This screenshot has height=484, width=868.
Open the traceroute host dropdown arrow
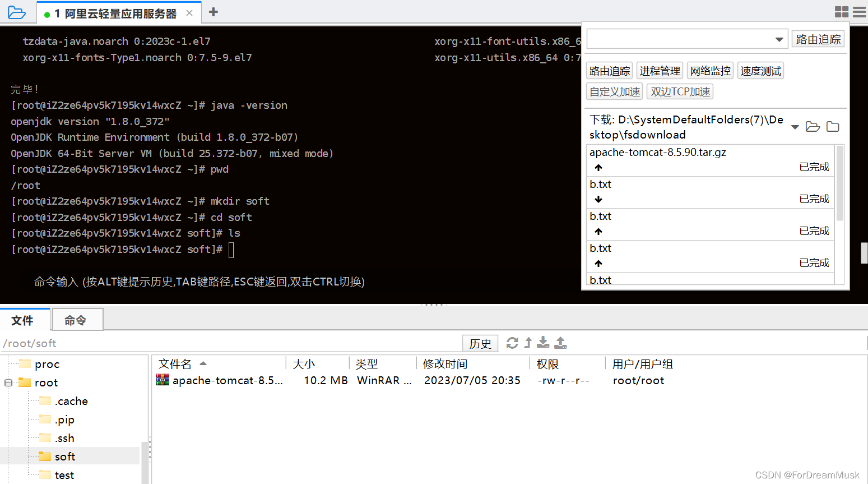pos(779,39)
